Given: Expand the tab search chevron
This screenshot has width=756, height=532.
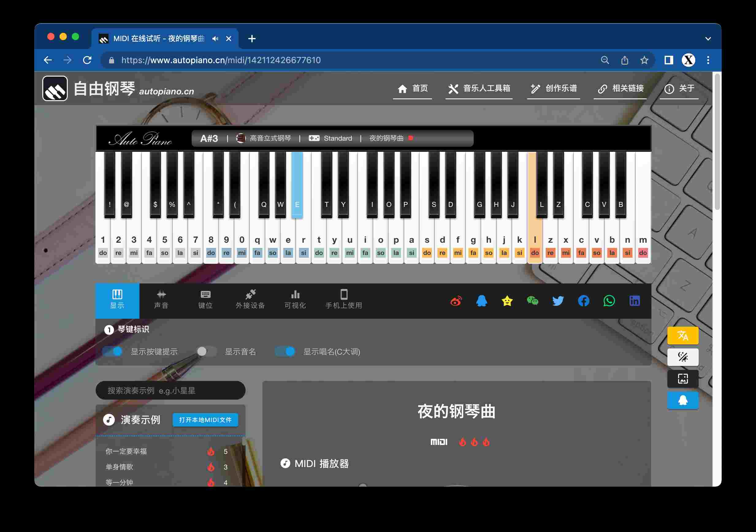Looking at the screenshot, I should coord(708,39).
